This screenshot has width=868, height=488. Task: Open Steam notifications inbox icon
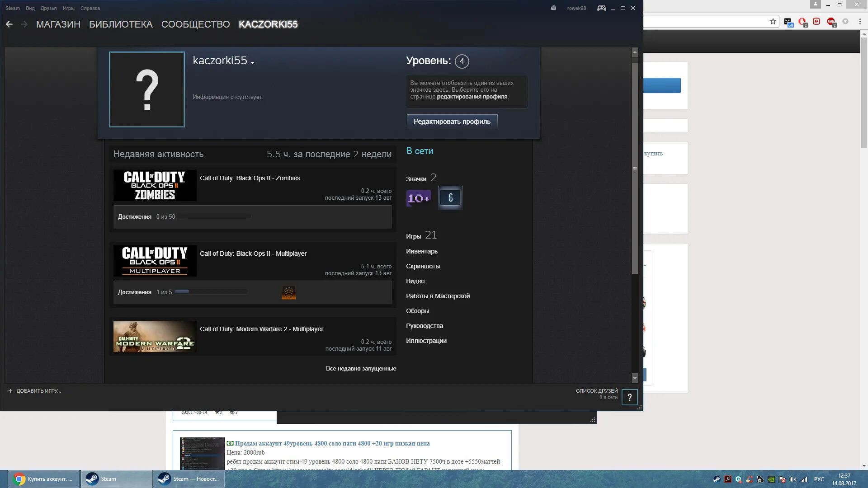pyautogui.click(x=553, y=8)
